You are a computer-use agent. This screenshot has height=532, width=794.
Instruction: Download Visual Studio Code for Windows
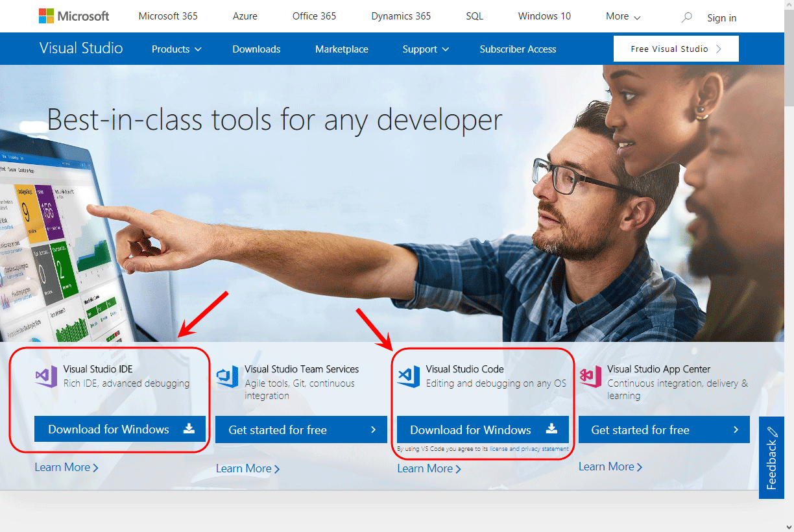483,429
